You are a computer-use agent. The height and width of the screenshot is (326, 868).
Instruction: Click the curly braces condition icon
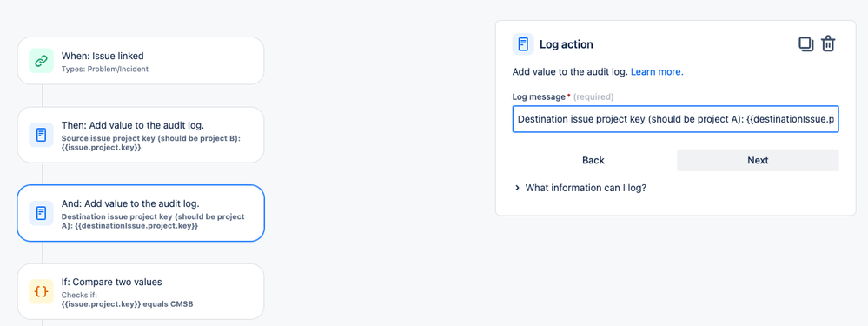[41, 291]
